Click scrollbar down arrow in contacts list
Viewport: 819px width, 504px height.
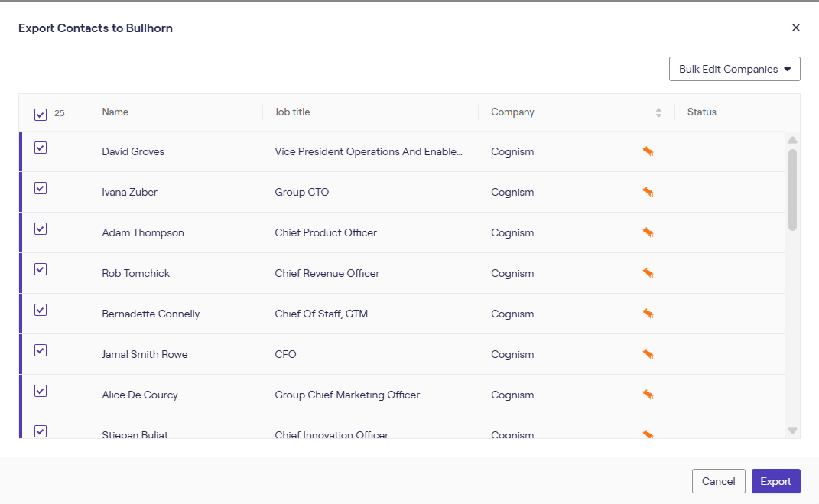coord(792,431)
